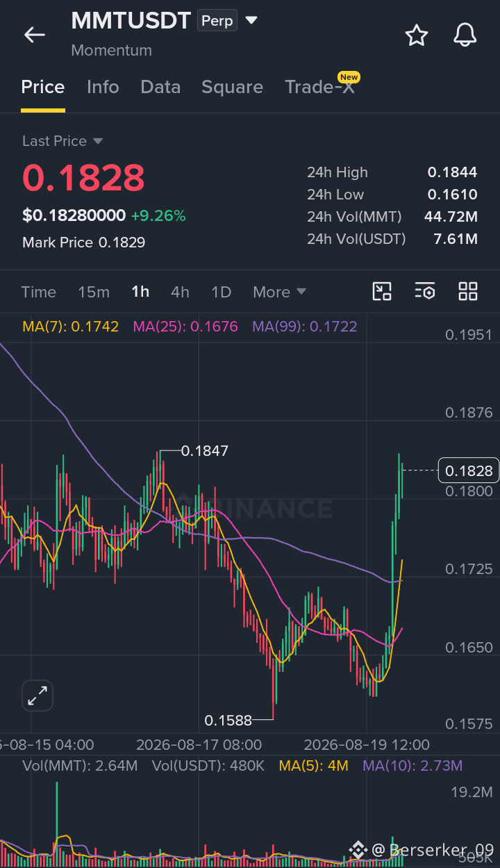Open MMTUSDT pair selector dropdown arrow
Screen dimensions: 500x868
pos(251,21)
